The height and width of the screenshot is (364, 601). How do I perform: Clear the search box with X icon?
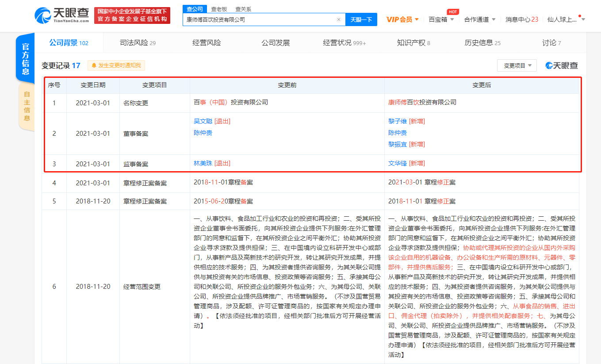(x=339, y=19)
